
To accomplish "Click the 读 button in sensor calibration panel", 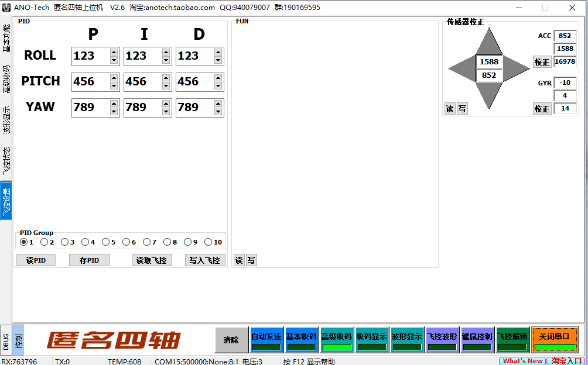I will coord(450,109).
